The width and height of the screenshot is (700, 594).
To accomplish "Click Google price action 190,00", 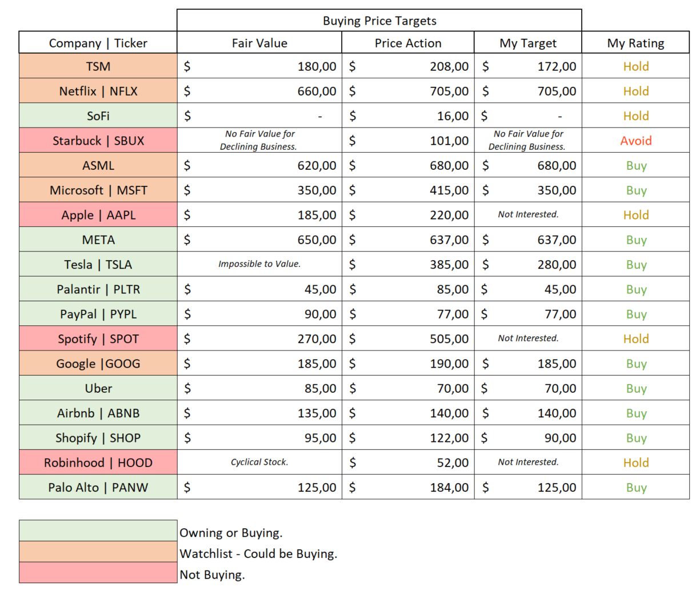I will coord(408,364).
